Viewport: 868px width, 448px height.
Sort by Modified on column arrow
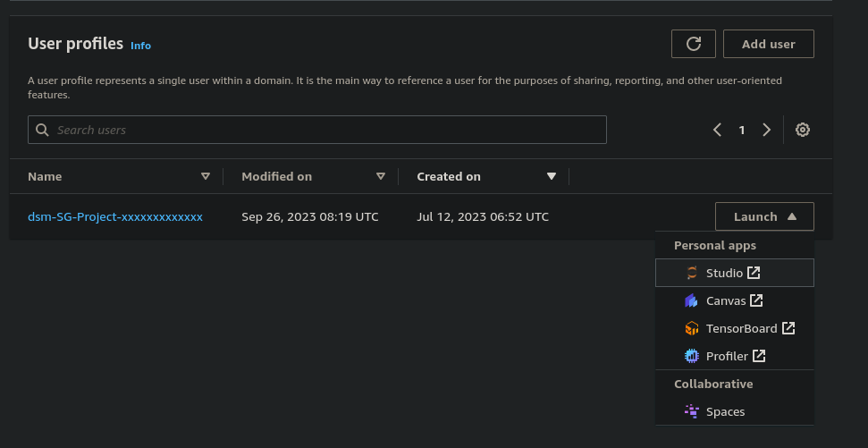(380, 176)
